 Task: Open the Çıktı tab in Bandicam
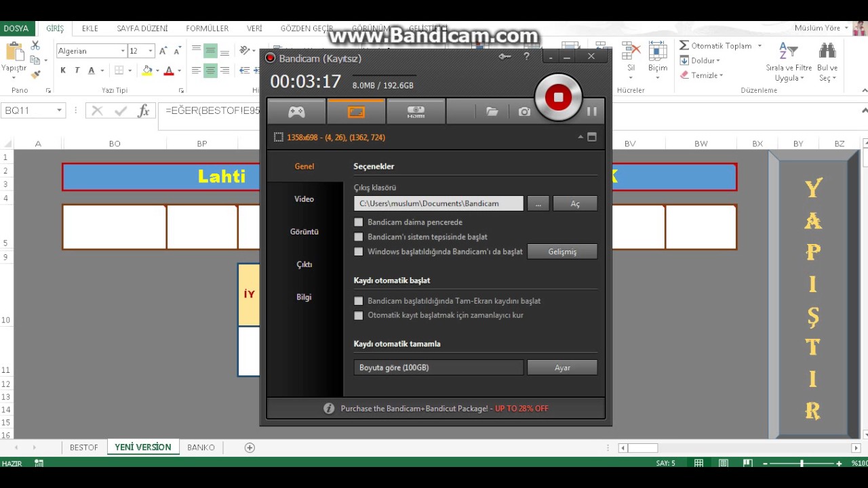click(x=304, y=264)
